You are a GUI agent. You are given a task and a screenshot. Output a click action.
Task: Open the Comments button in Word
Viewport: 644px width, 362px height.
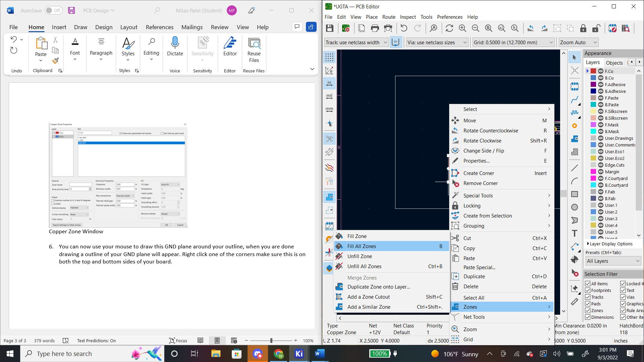coord(297,27)
